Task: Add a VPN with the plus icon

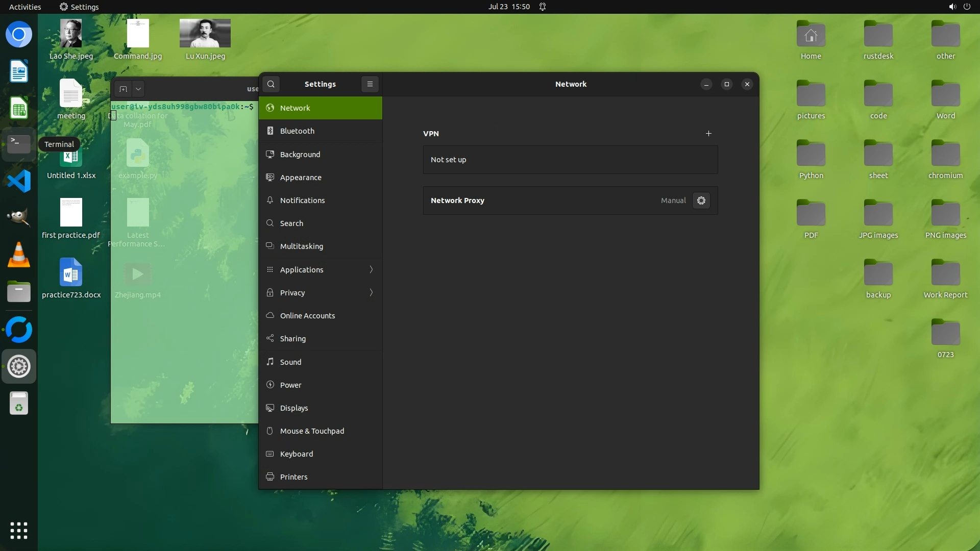Action: pyautogui.click(x=708, y=134)
